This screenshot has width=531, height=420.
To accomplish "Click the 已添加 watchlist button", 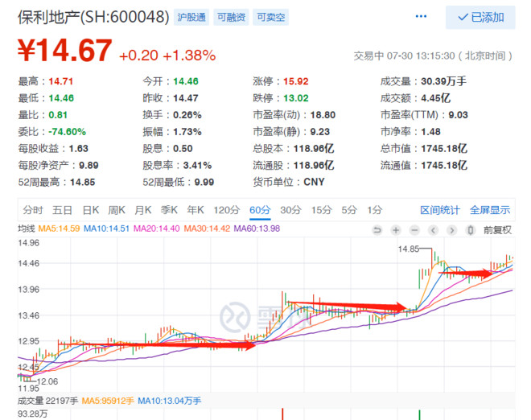I will tap(480, 17).
